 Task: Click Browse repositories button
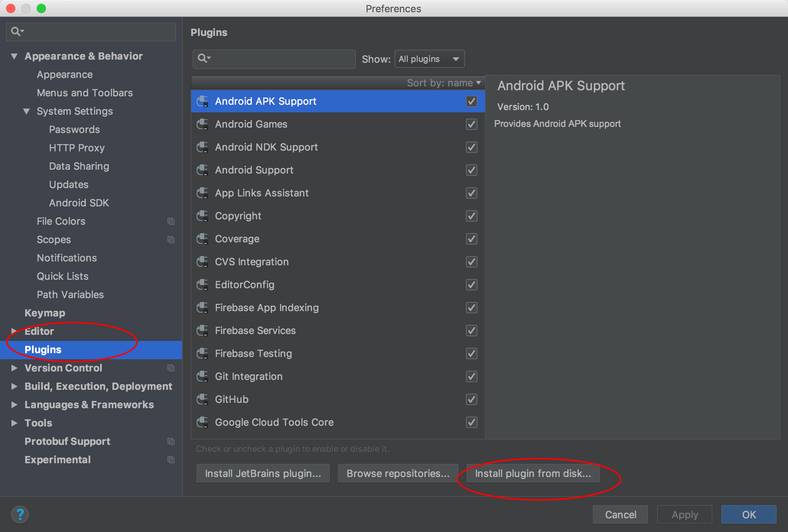pyautogui.click(x=398, y=474)
